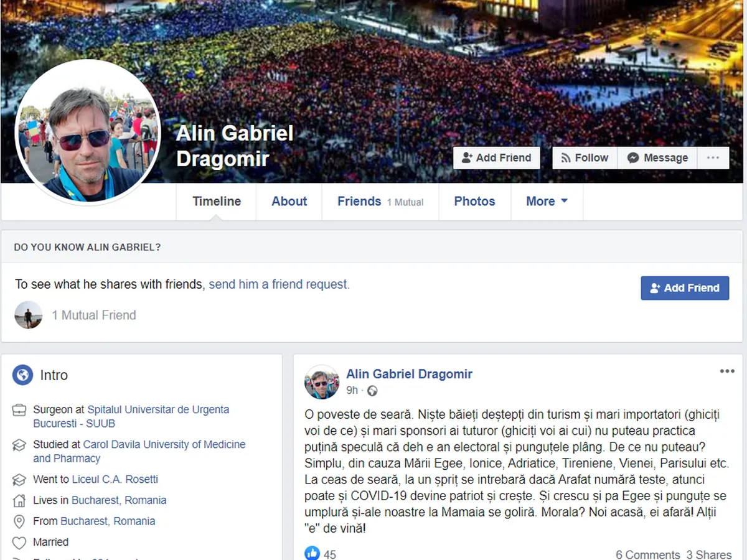Click the globe public-audience icon on post
This screenshot has width=747, height=560.
pos(372,391)
